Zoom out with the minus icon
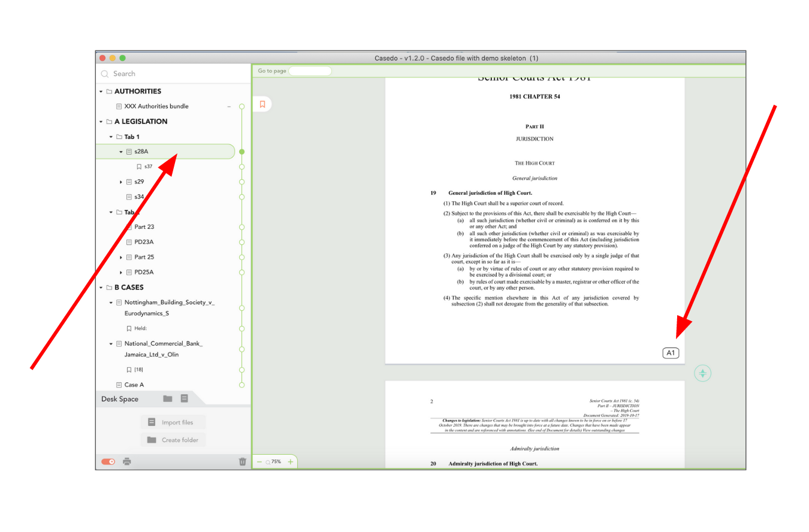Image resolution: width=809 pixels, height=532 pixels. click(x=259, y=462)
